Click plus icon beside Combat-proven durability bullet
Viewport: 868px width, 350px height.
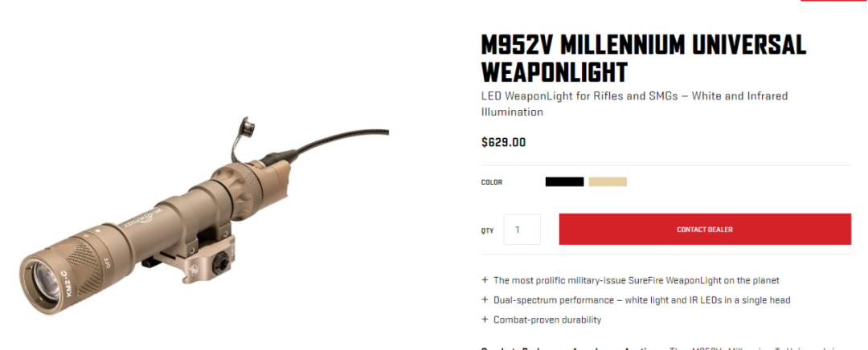click(485, 319)
